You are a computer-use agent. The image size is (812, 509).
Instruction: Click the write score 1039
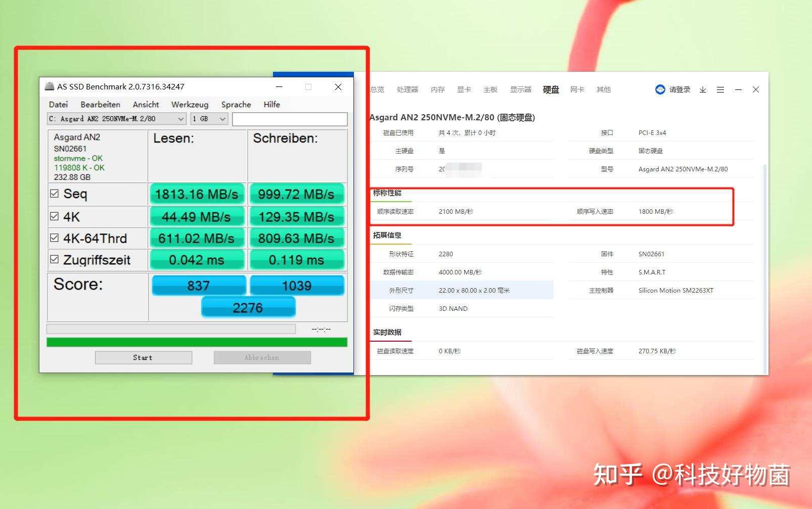[297, 286]
